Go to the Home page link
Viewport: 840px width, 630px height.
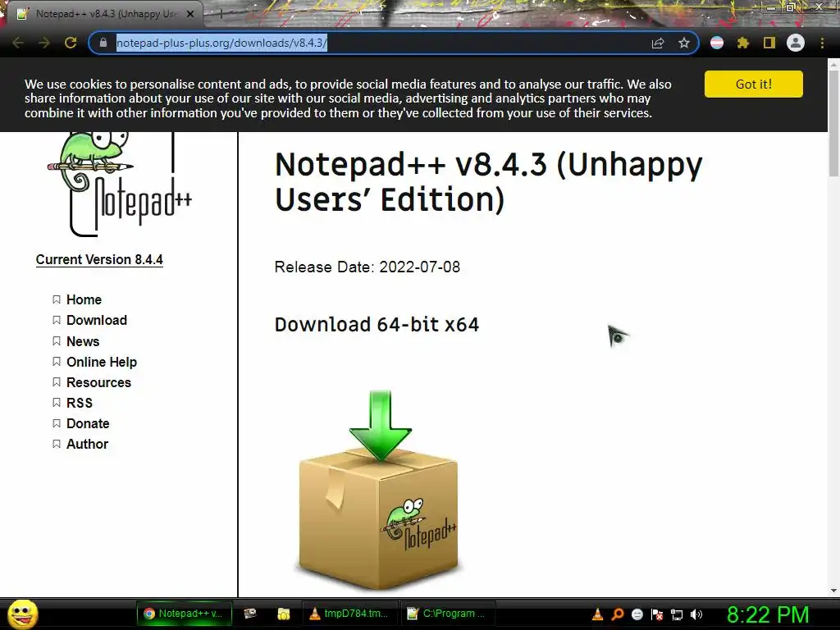pos(84,299)
